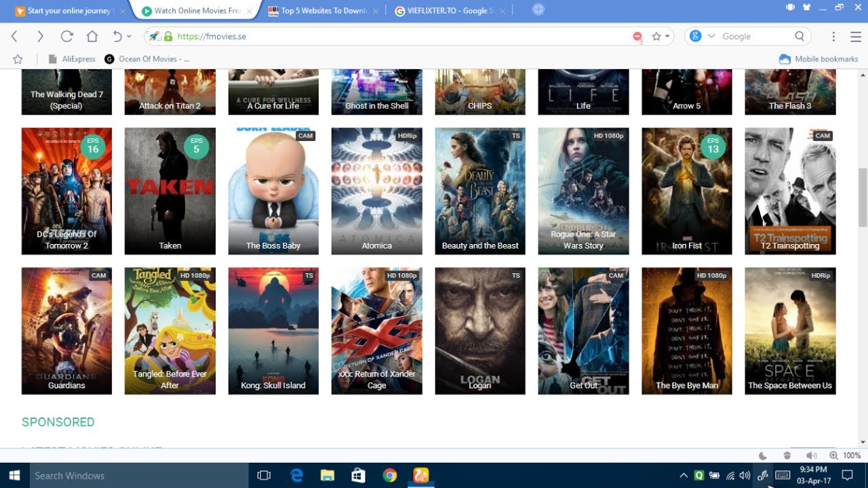Close the Watch Online Movies tab
868x488 pixels.
tap(250, 11)
